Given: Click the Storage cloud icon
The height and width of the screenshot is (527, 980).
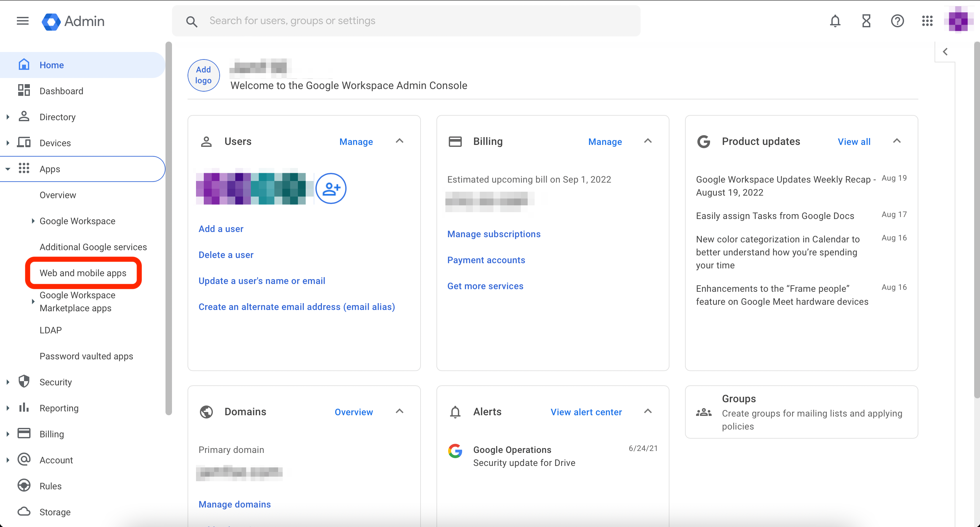Looking at the screenshot, I should 24,512.
